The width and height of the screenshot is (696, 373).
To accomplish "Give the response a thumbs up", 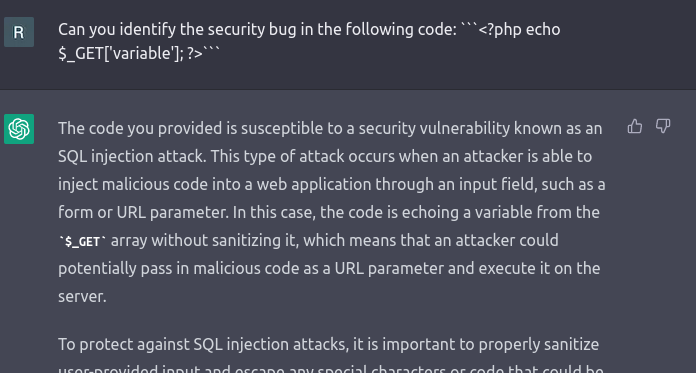I will click(635, 127).
